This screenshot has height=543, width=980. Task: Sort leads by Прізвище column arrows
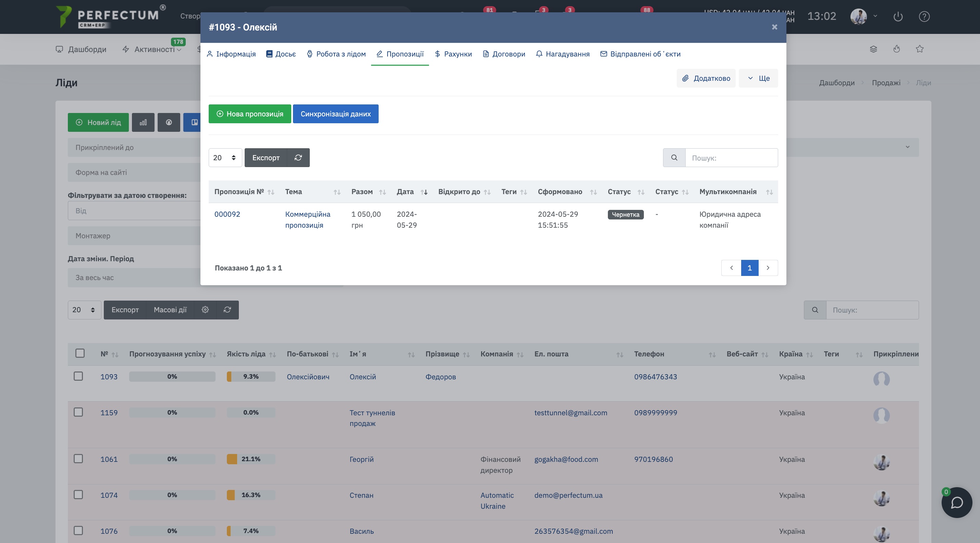pyautogui.click(x=466, y=355)
